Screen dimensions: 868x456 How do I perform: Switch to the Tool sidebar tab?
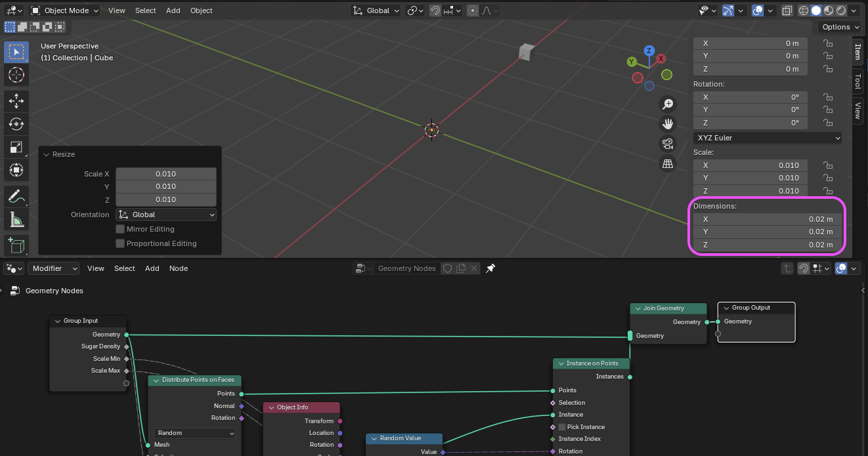[857, 81]
